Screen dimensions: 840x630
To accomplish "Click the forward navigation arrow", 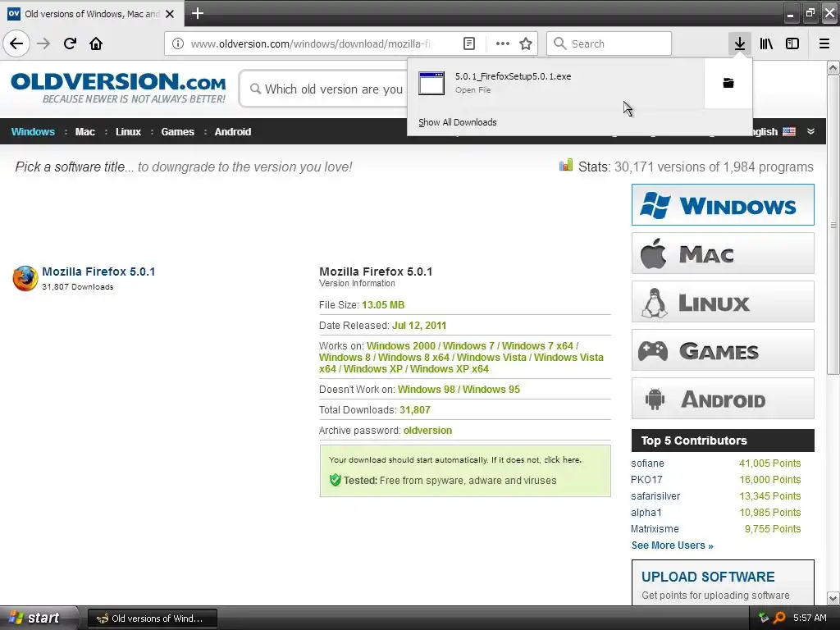I will click(43, 43).
